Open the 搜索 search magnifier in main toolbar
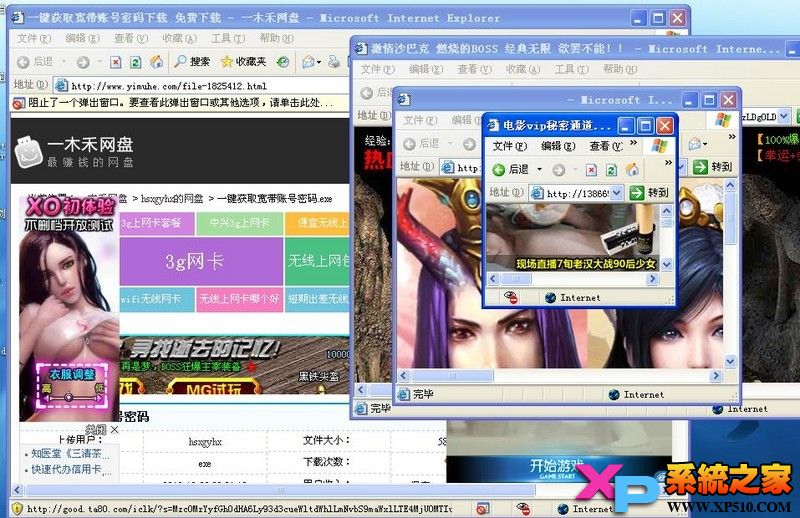The height and width of the screenshot is (518, 800). (x=192, y=62)
